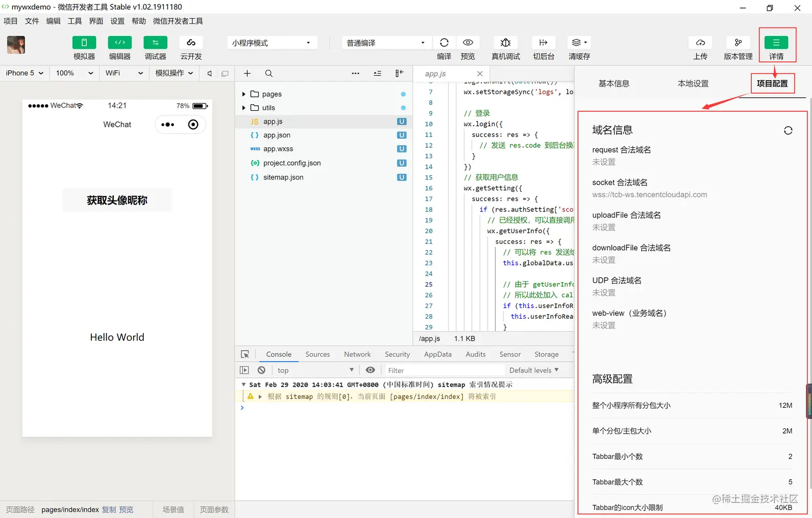Switch to Local settings (本地设置) tab
Screen dimensions: 812x518
coord(693,84)
